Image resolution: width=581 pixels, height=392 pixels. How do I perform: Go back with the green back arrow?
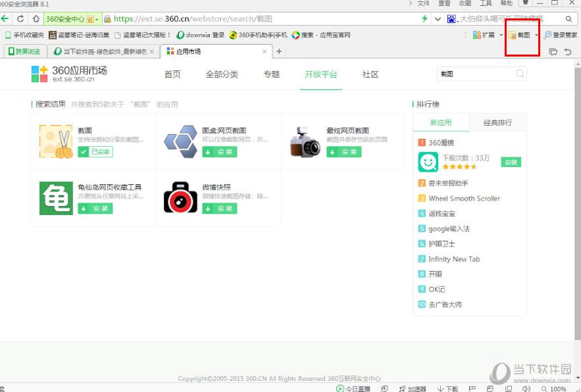5,18
